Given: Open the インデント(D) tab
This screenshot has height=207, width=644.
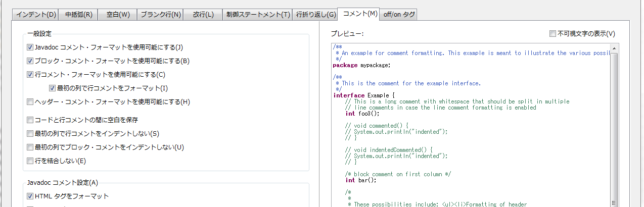Looking at the screenshot, I should [36, 14].
